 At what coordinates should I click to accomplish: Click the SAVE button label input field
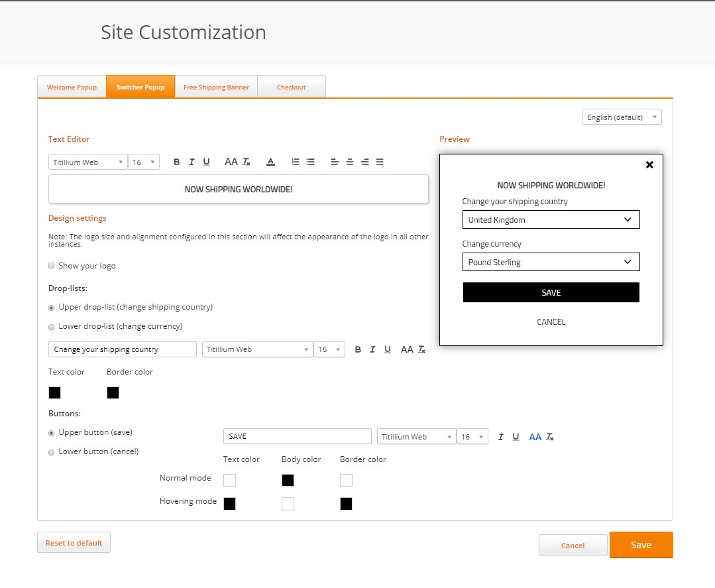click(297, 436)
